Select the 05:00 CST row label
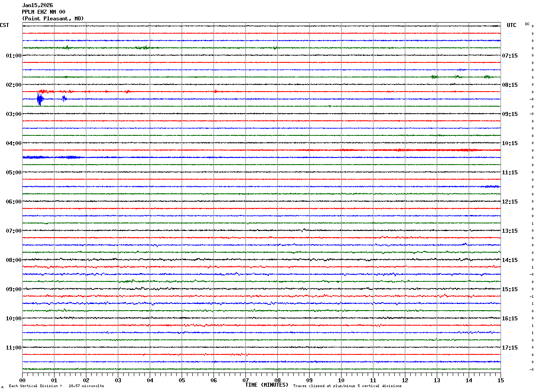536x392 pixels. pyautogui.click(x=14, y=173)
